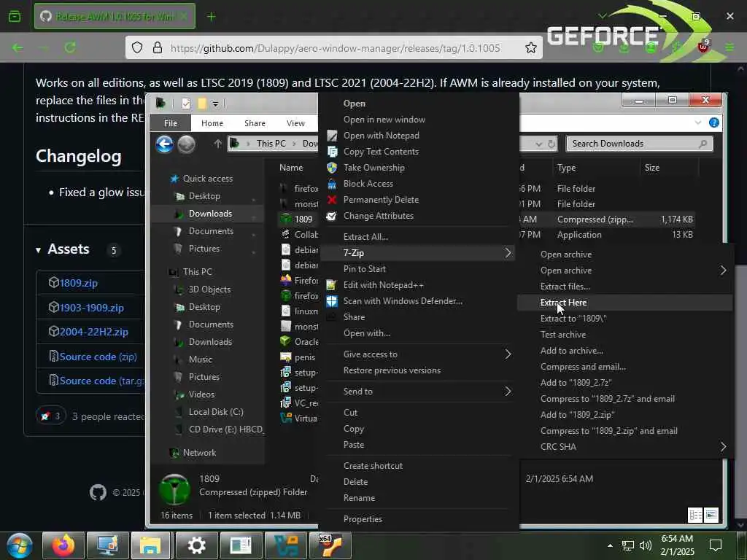Click the shield tracking protection icon
This screenshot has width=747, height=560.
coord(137,47)
